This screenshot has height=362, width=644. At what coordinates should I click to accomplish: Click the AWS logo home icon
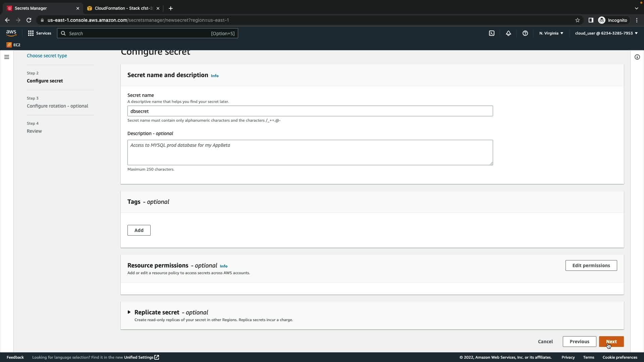click(x=11, y=33)
